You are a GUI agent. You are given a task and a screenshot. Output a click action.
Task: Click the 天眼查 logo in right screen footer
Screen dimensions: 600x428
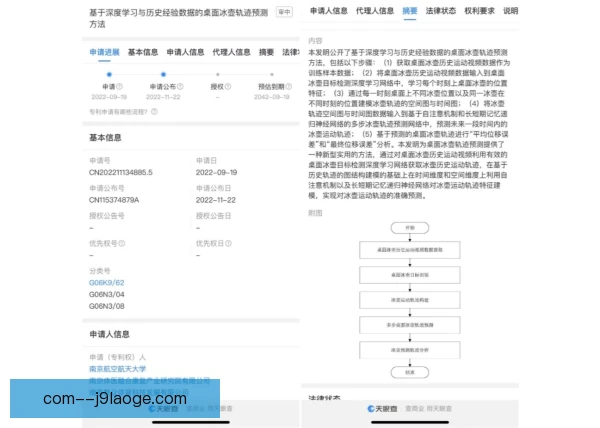(x=382, y=408)
